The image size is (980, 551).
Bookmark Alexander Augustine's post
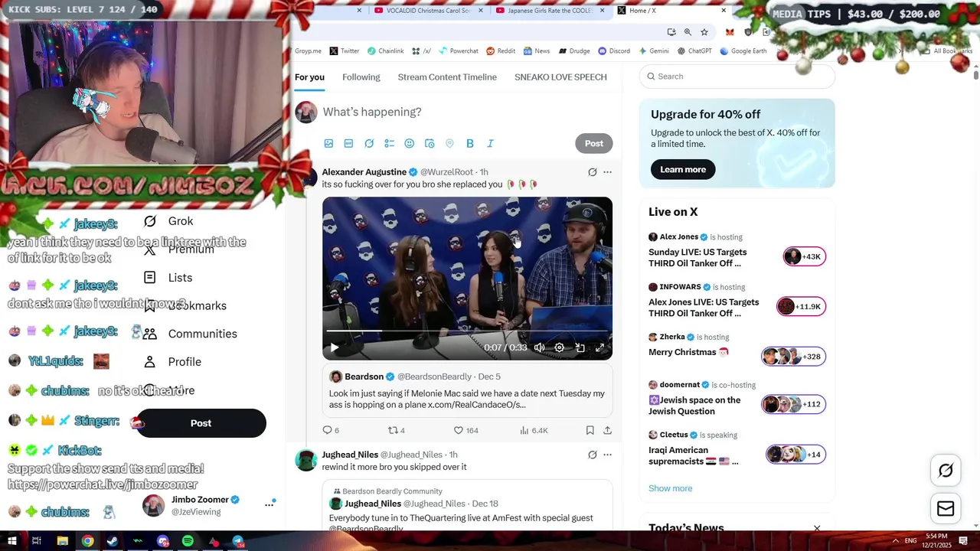[590, 430]
